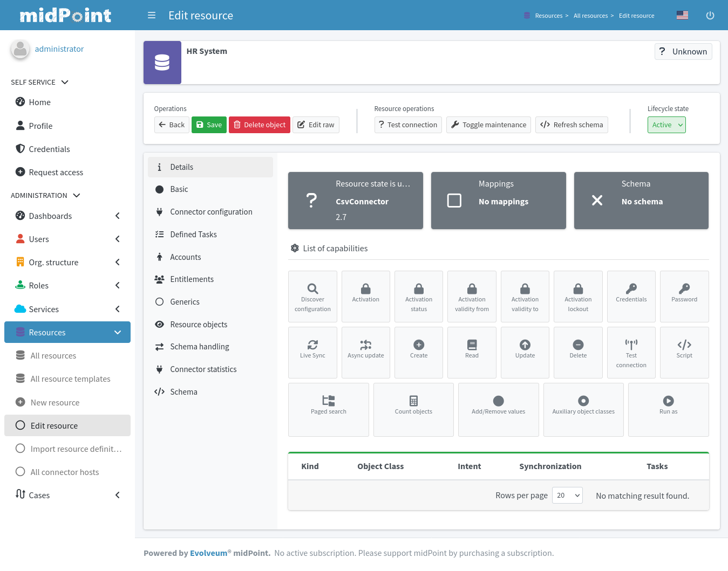Screen dimensions: 728x571
Task: Select the Connector configuration section icon
Action: tap(159, 211)
